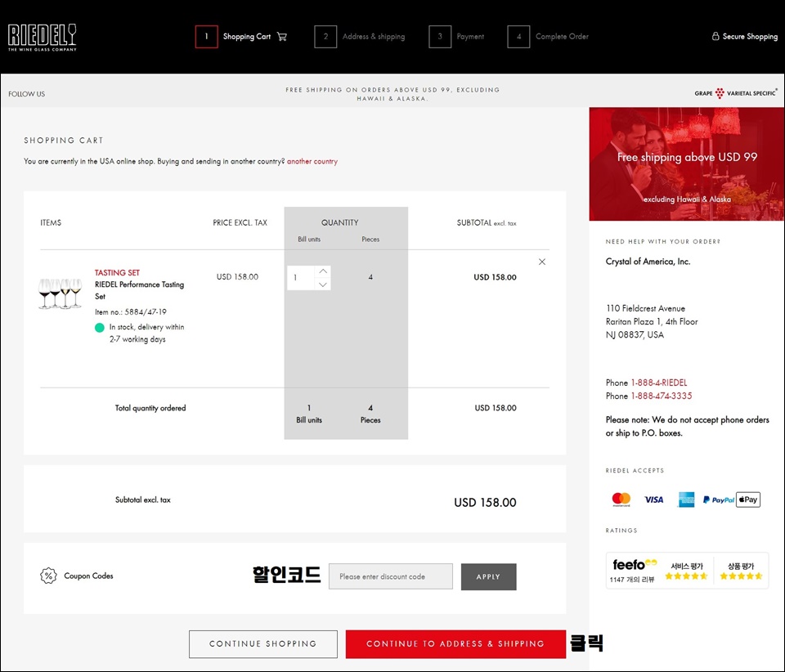Click 'PRICE EXCL. TAX' column header
The width and height of the screenshot is (785, 672).
(x=240, y=222)
